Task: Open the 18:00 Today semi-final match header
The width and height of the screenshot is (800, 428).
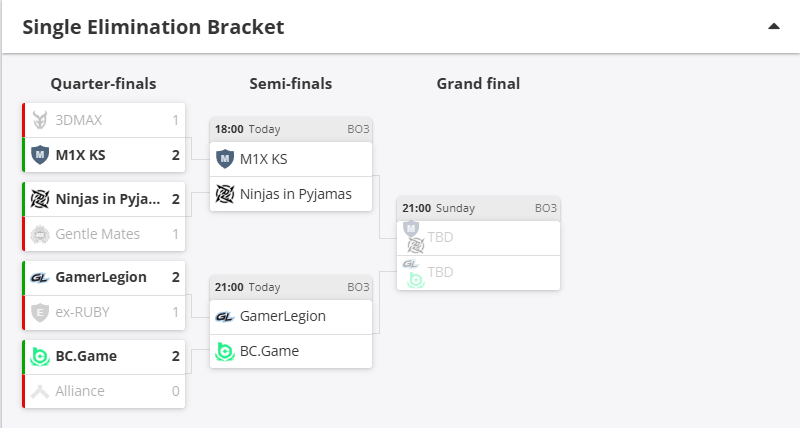Action: 290,129
